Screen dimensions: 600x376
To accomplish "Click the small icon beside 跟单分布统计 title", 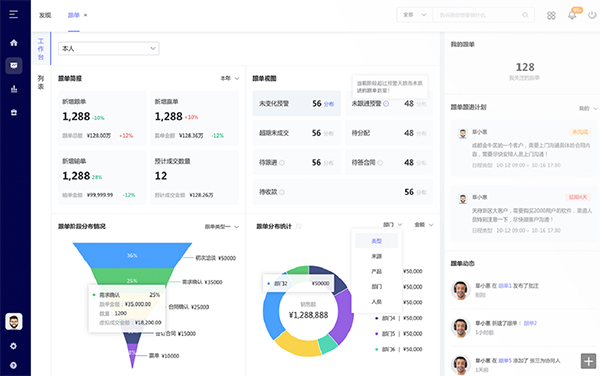I will click(298, 226).
